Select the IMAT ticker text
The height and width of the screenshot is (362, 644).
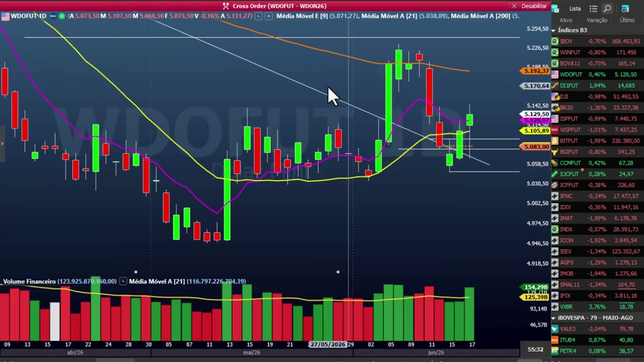pyautogui.click(x=567, y=218)
